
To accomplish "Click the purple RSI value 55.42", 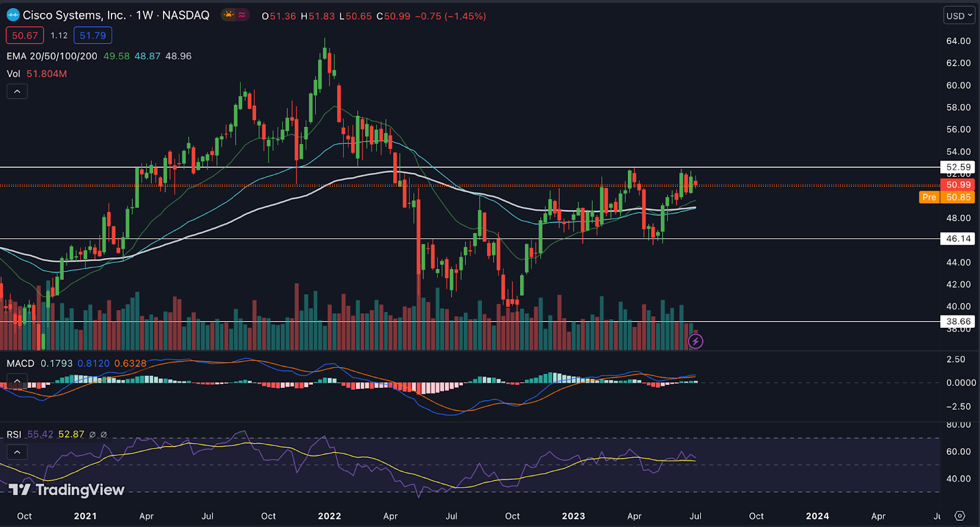I will [40, 434].
